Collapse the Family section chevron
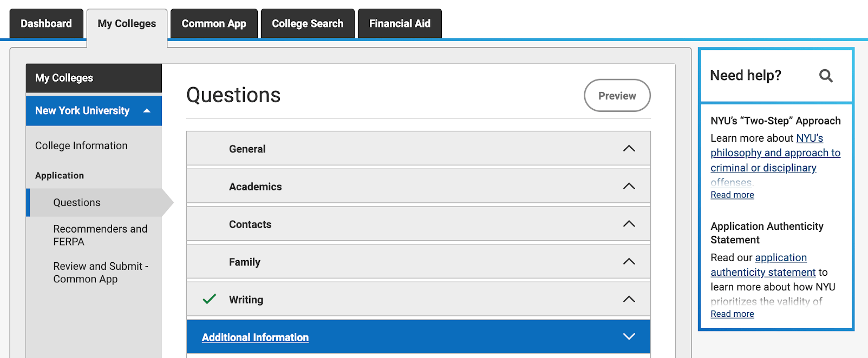Screen dimensions: 868x358 click(629, 262)
